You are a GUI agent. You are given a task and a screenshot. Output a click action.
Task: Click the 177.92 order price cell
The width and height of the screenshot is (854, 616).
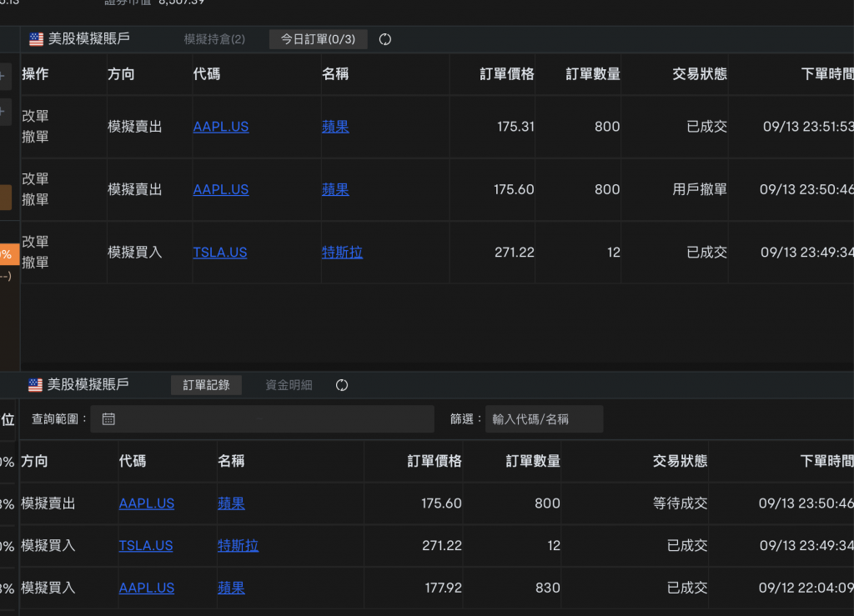pos(444,588)
